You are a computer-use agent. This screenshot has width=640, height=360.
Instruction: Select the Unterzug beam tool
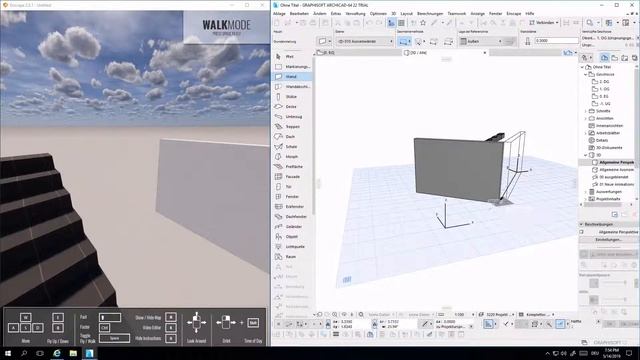(x=292, y=117)
